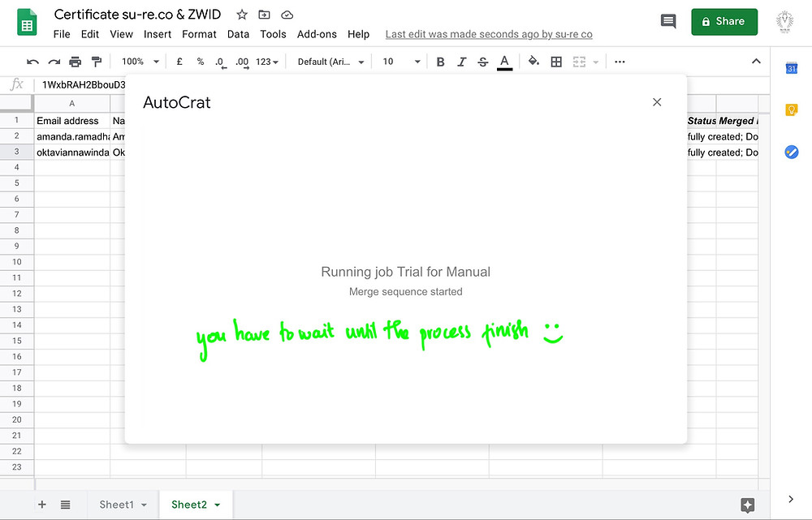Viewport: 812px width, 520px height.
Task: Star the Certificate su-re.co document
Action: tap(242, 15)
